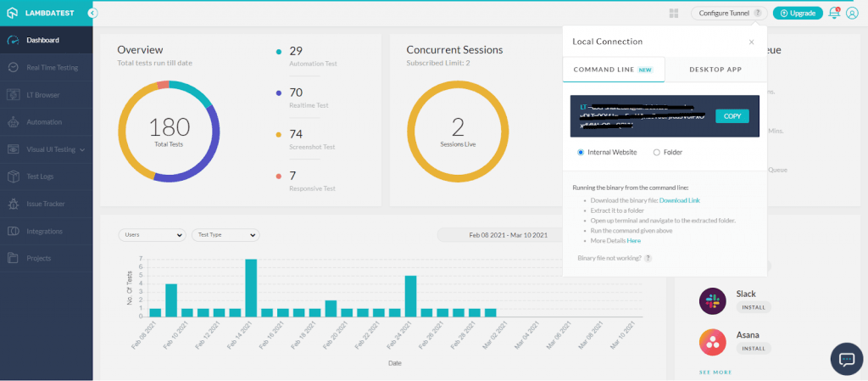Open the Users dropdown

point(153,235)
